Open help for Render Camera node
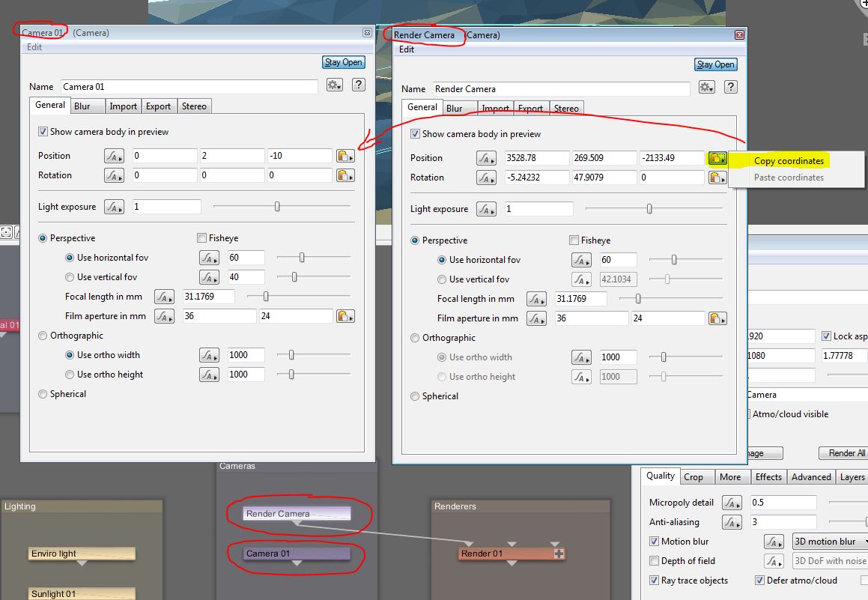This screenshot has height=600, width=868. point(731,87)
